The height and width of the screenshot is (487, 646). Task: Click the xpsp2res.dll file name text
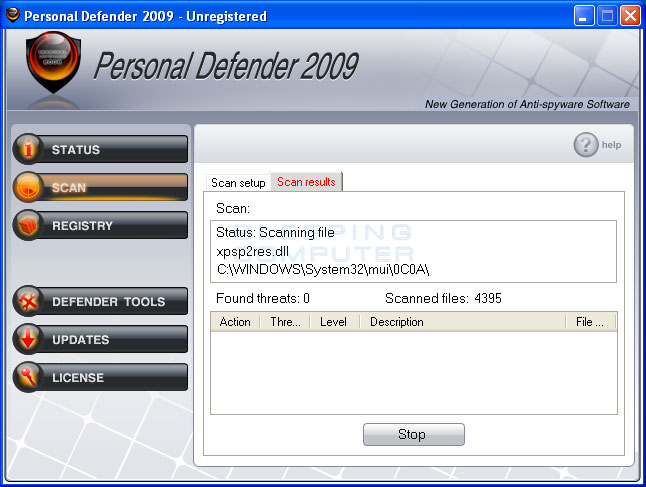tap(253, 251)
